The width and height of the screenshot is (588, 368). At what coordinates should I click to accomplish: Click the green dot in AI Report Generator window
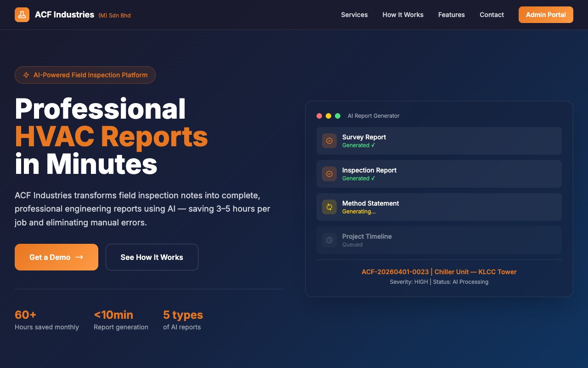tap(338, 116)
